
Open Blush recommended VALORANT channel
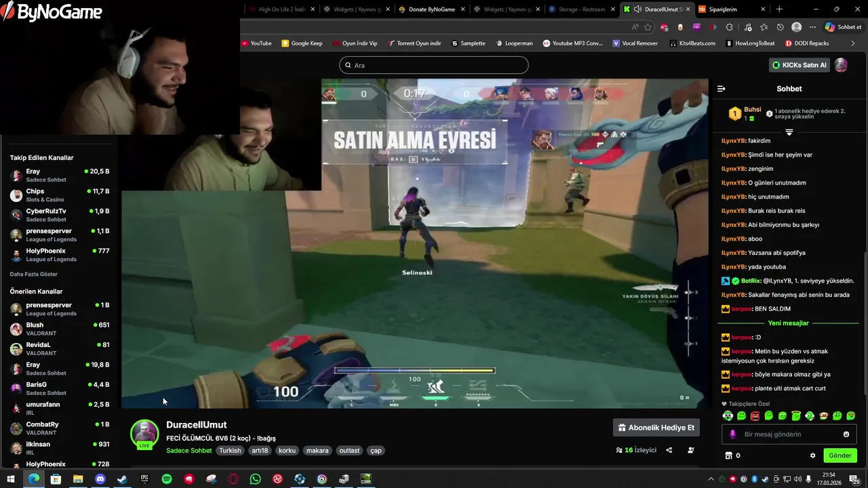click(x=60, y=329)
